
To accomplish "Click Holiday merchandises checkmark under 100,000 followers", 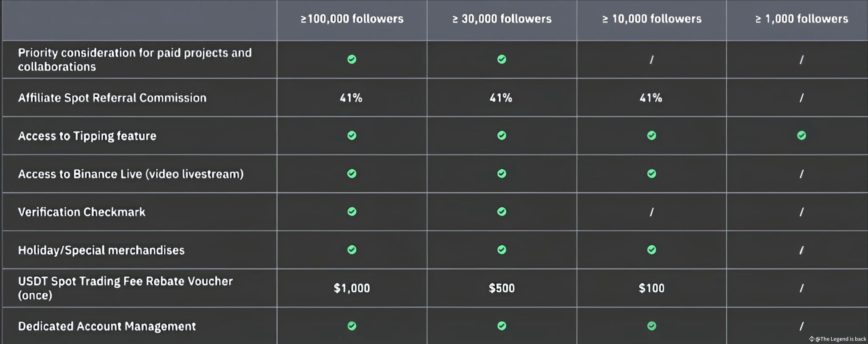I will [352, 250].
